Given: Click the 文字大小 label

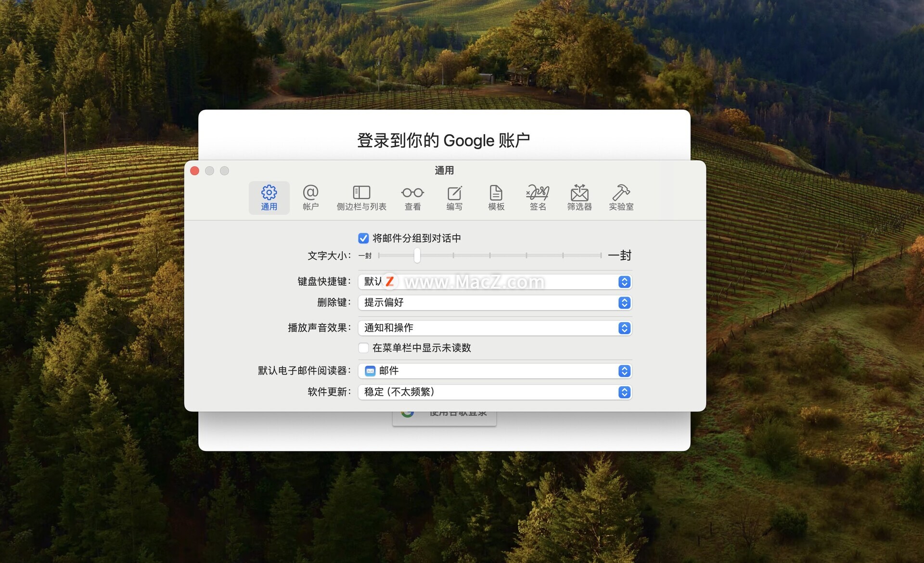Looking at the screenshot, I should click(x=329, y=256).
